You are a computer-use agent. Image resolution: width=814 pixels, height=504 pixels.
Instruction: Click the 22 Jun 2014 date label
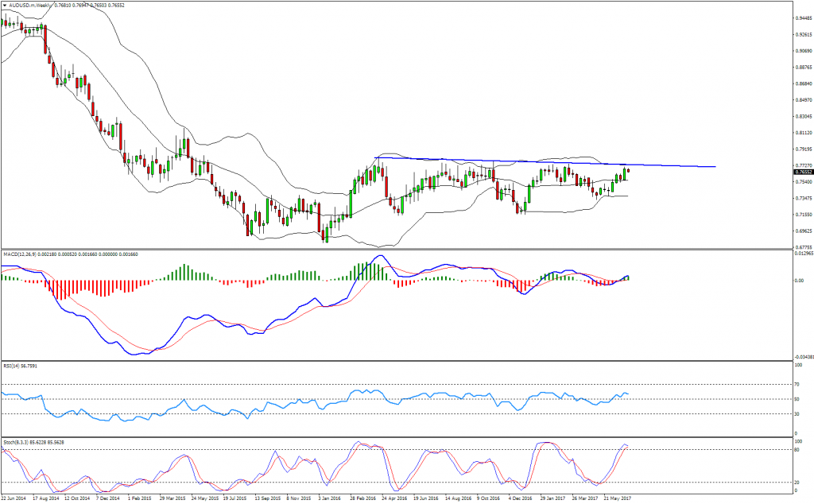17,498
